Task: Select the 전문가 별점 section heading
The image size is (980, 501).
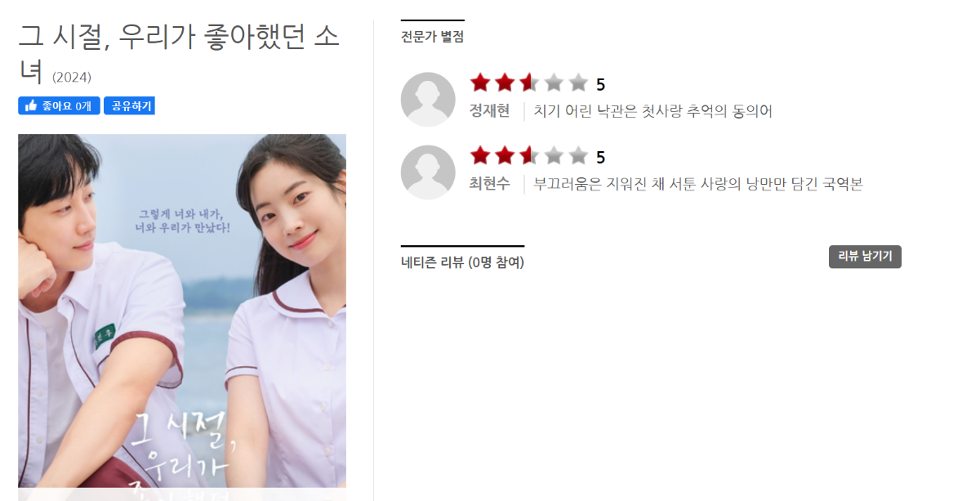Action: 432,37
